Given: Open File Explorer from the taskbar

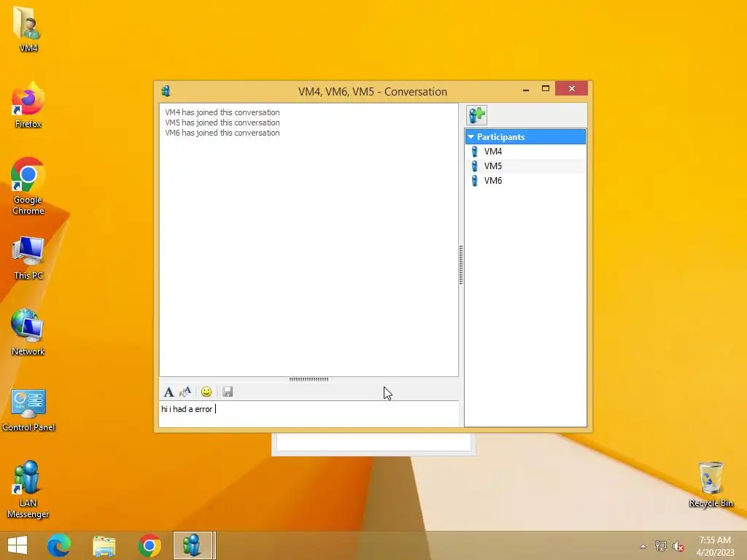Looking at the screenshot, I should [x=104, y=545].
